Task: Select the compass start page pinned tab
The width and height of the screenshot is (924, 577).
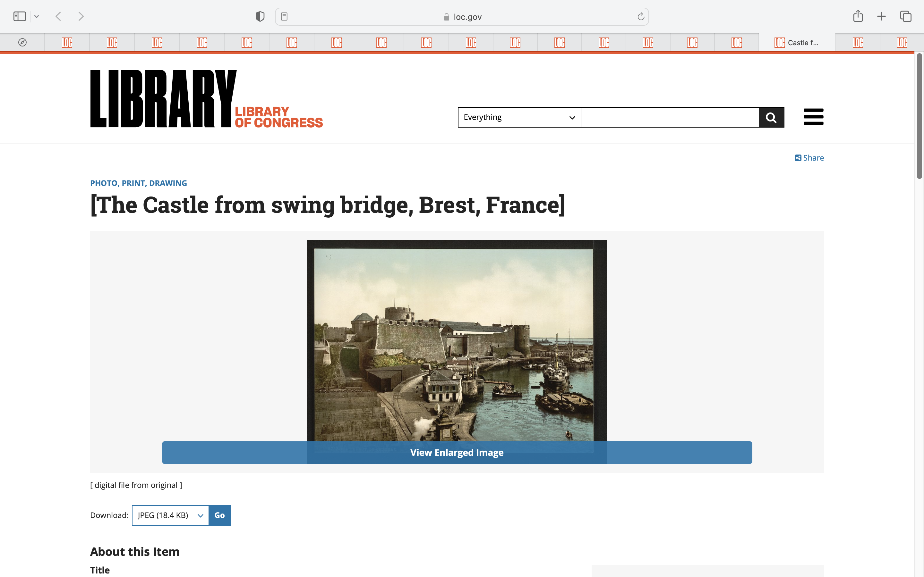Action: (x=22, y=43)
